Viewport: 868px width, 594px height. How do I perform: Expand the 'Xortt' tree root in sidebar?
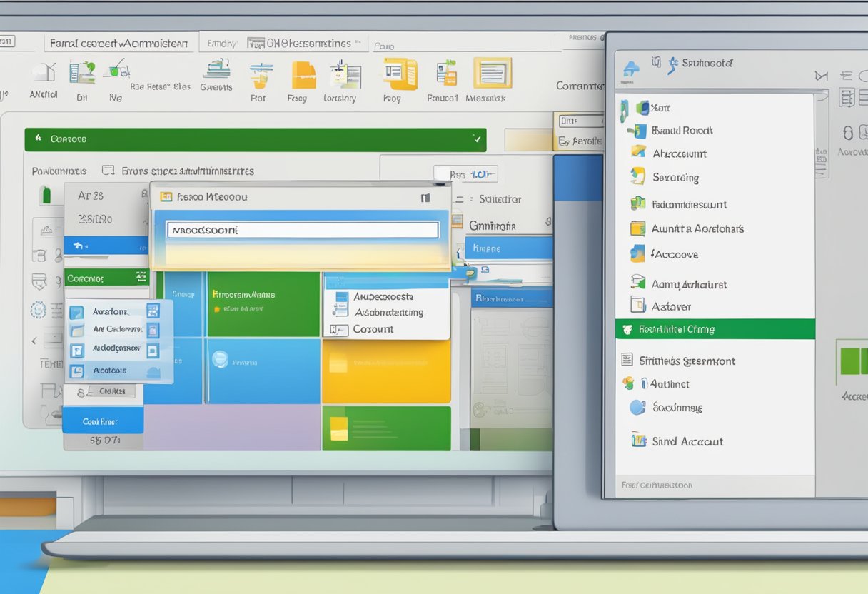tap(624, 108)
